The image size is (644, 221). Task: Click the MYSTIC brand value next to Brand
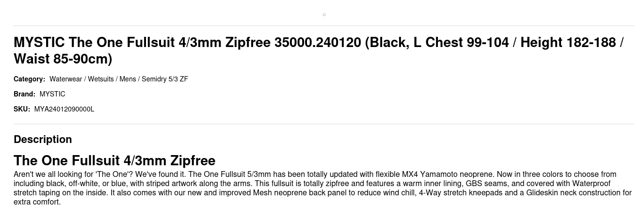click(x=52, y=94)
